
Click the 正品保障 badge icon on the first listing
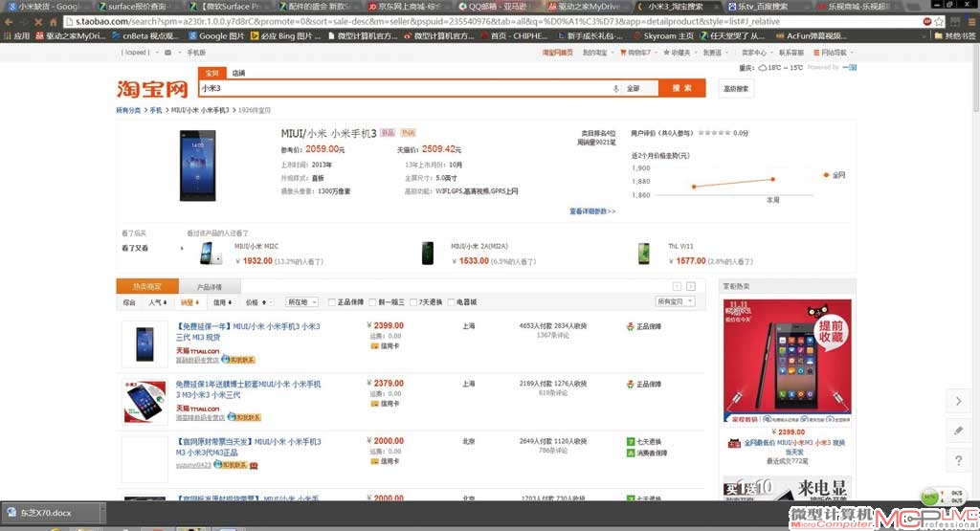click(630, 326)
